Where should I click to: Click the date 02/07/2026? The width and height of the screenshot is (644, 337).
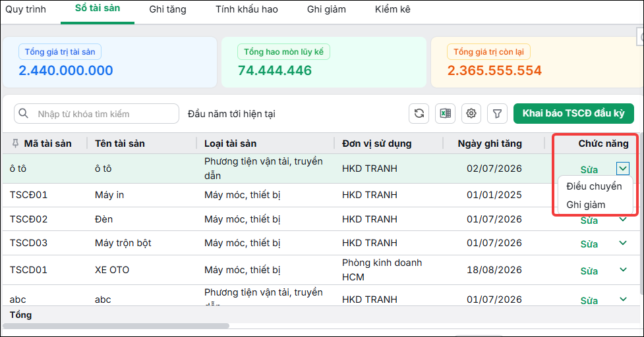pyautogui.click(x=494, y=168)
